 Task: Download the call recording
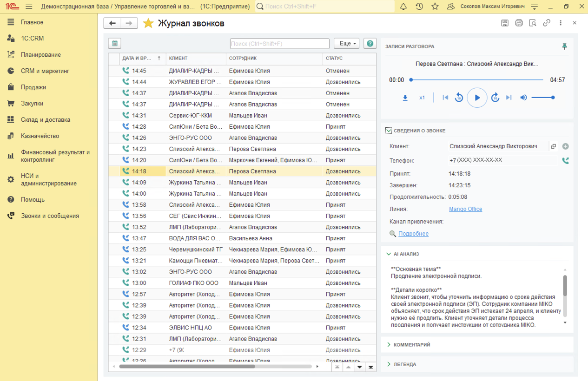point(405,98)
